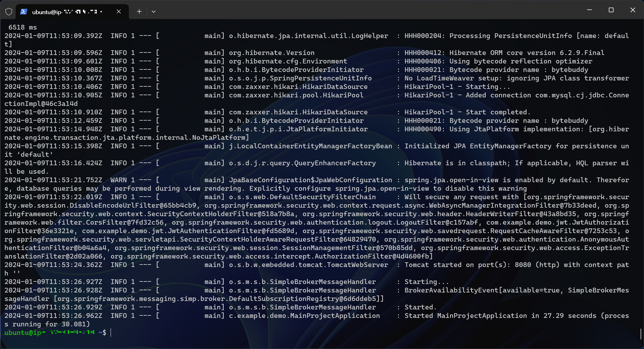Click the HikariPool-1 Start completed message

pyautogui.click(x=467, y=112)
